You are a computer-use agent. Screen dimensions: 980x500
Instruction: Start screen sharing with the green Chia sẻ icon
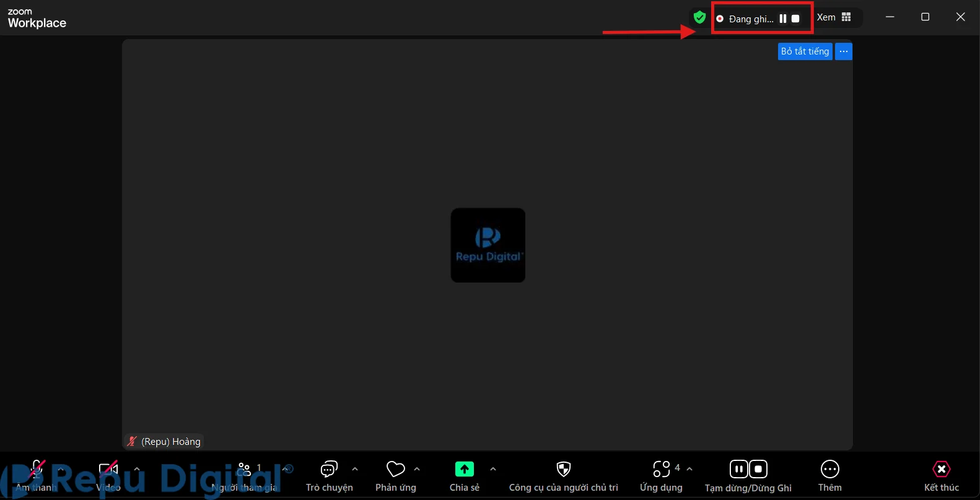(464, 469)
